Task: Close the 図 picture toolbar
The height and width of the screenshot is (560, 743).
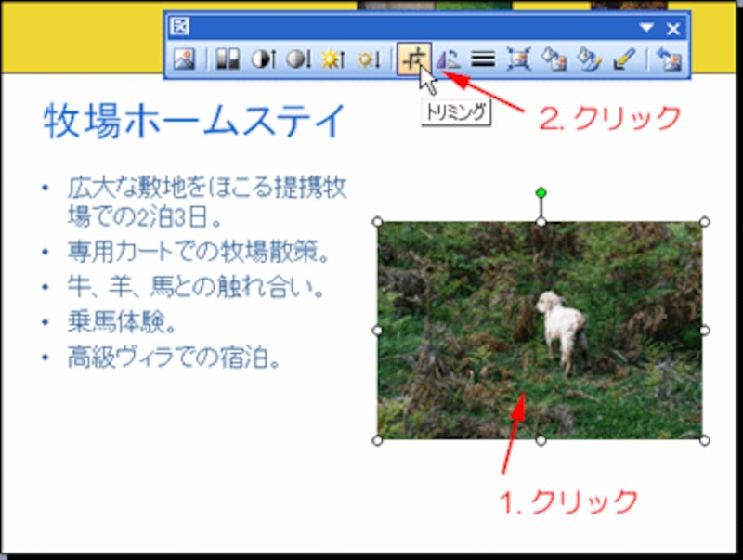Action: pyautogui.click(x=672, y=29)
